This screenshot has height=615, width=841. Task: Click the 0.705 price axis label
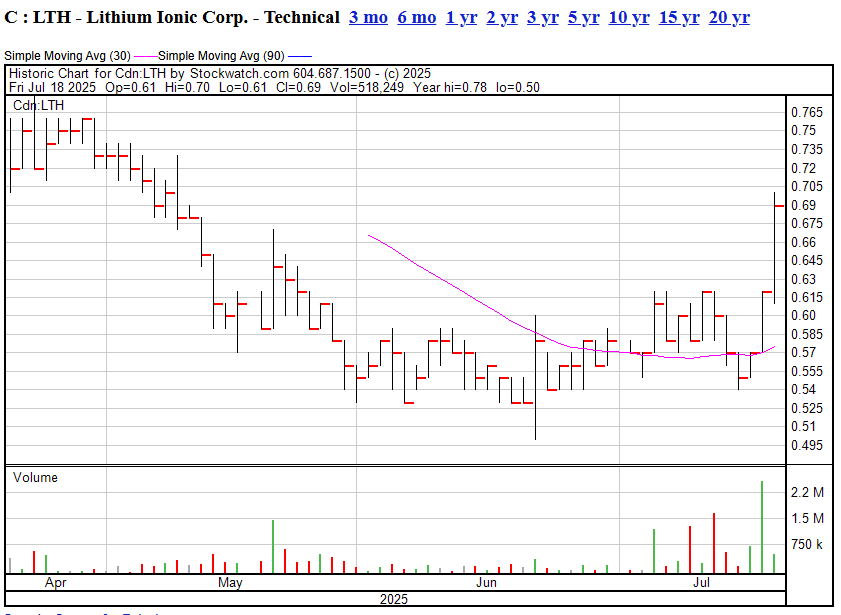pos(807,186)
